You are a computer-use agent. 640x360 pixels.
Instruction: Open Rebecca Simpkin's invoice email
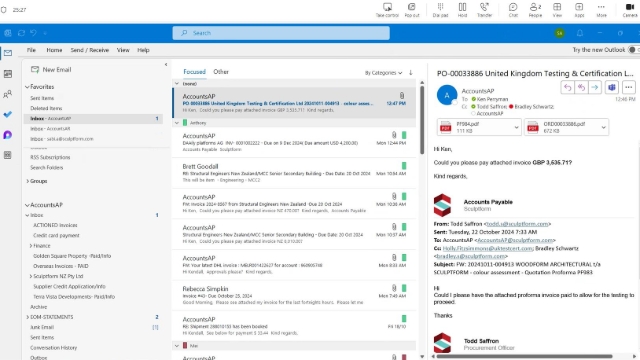pos(294,296)
